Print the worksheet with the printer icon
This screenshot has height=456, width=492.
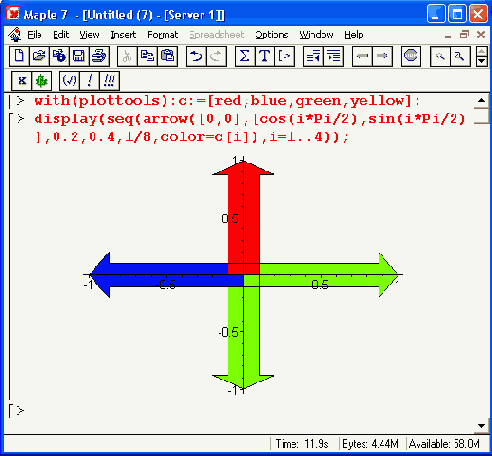(x=99, y=56)
